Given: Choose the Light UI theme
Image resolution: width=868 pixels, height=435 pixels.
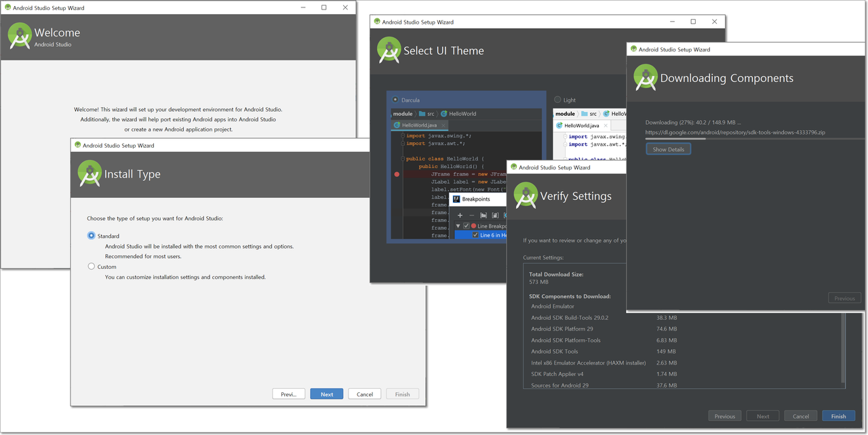Looking at the screenshot, I should click(558, 100).
